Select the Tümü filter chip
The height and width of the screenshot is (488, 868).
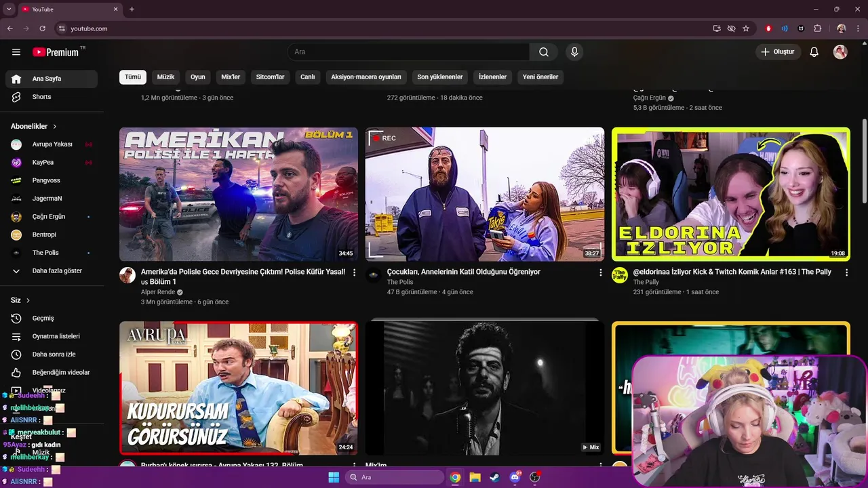(133, 77)
